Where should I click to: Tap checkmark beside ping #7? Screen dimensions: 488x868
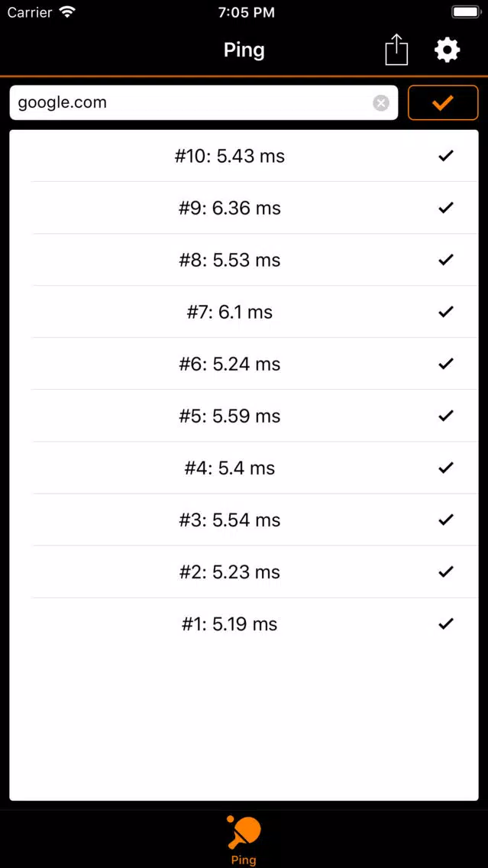tap(445, 312)
